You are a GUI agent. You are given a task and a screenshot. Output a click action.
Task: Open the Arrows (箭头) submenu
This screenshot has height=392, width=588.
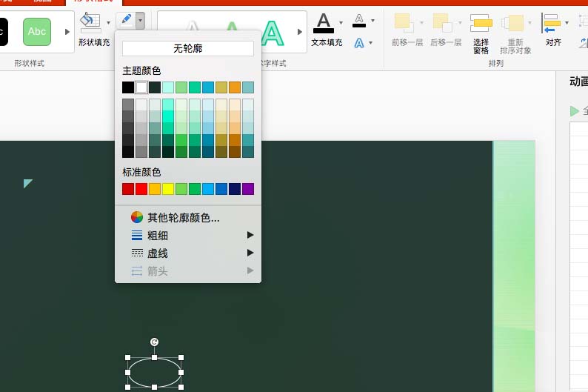(188, 271)
